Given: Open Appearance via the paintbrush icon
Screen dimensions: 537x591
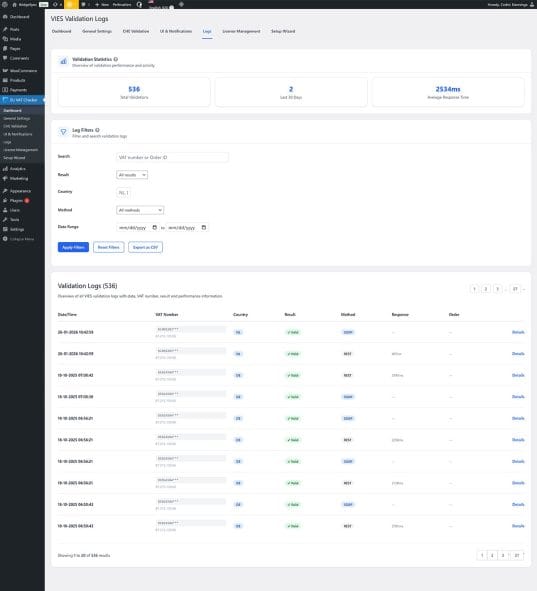Looking at the screenshot, I should pos(5,191).
